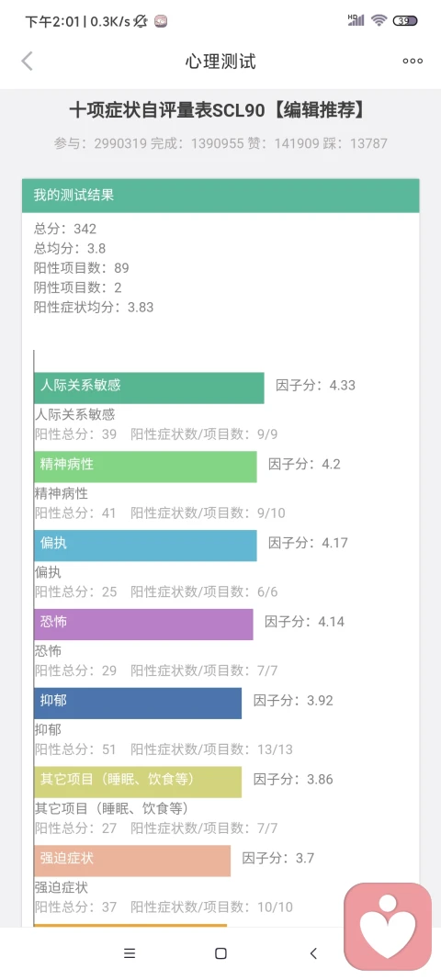Tap the Android home square button
The image size is (441, 980).
pyautogui.click(x=220, y=953)
